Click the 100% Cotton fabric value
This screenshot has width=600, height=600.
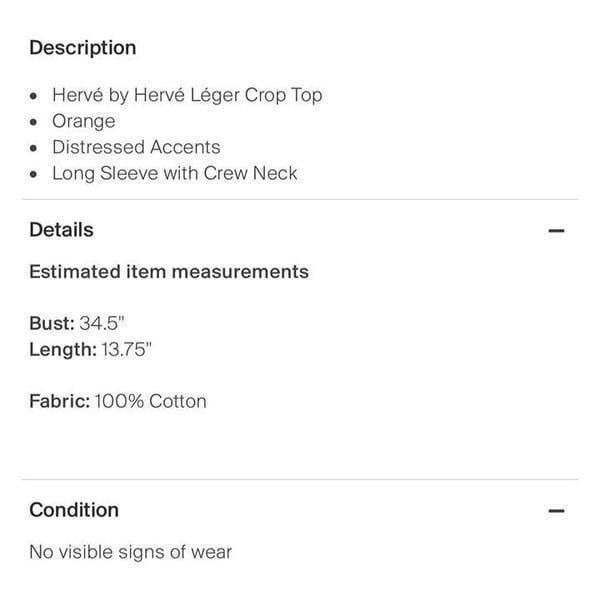coord(151,401)
